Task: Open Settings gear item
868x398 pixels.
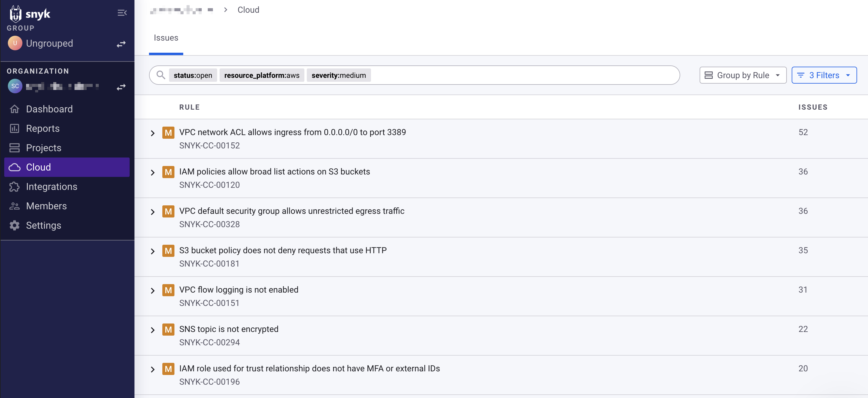Action: pos(44,225)
